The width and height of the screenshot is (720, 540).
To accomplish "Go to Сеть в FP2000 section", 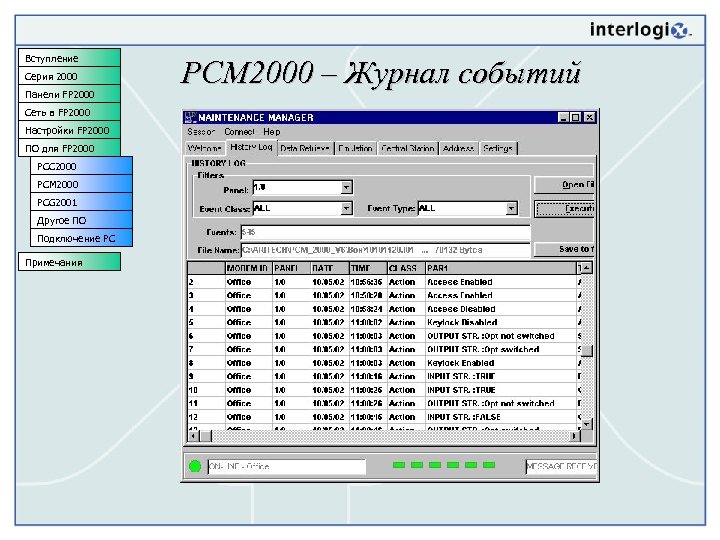I will [69, 112].
